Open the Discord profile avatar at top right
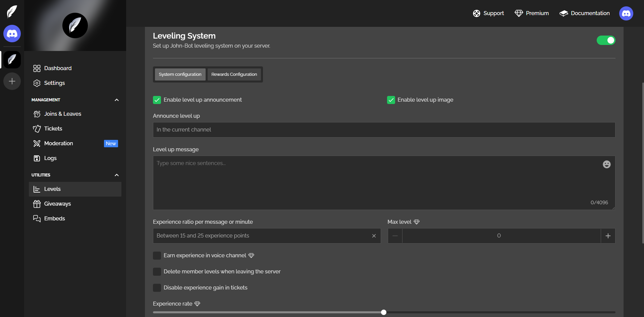This screenshot has height=317, width=644. [x=626, y=13]
